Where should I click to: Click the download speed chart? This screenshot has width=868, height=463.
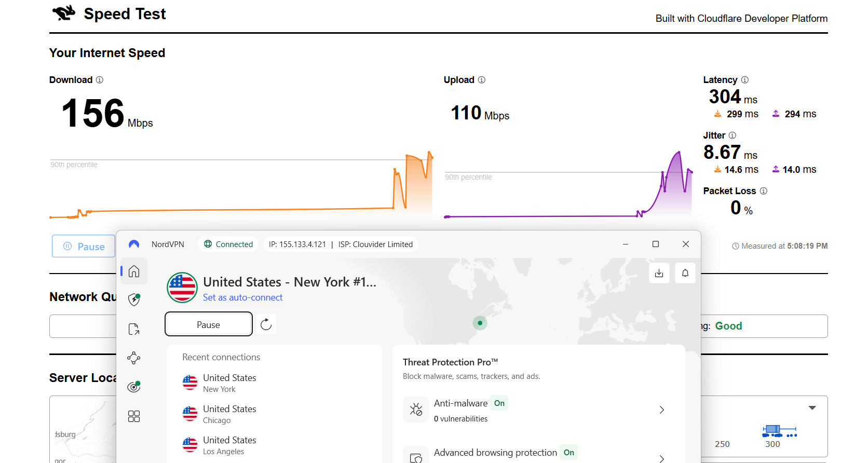pos(241,184)
